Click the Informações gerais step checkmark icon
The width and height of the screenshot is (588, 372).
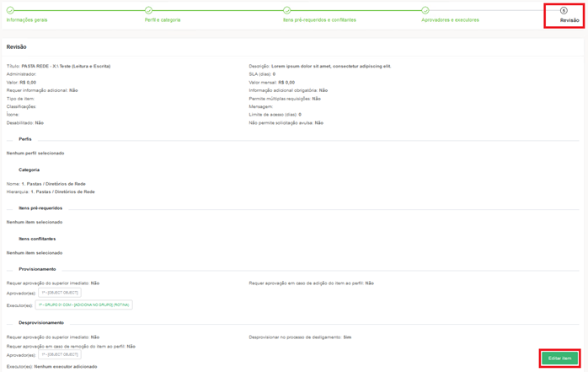click(10, 10)
